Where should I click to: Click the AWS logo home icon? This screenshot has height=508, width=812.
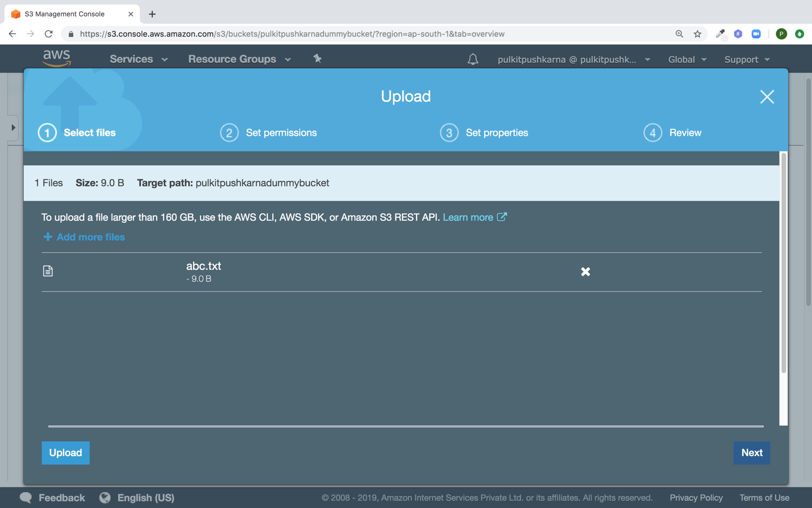coord(57,58)
